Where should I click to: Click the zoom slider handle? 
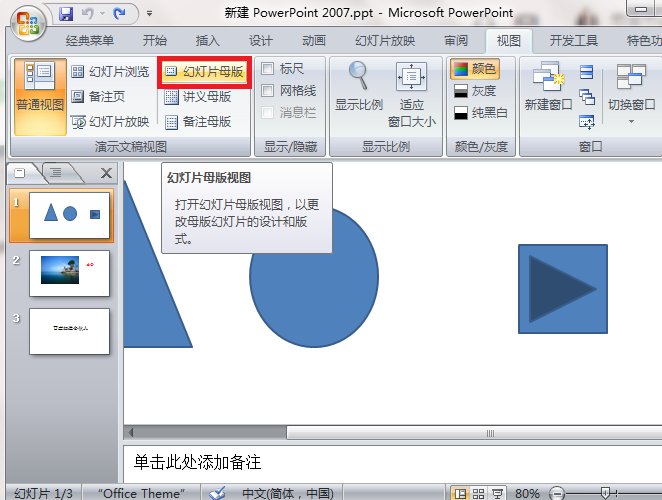tap(605, 492)
